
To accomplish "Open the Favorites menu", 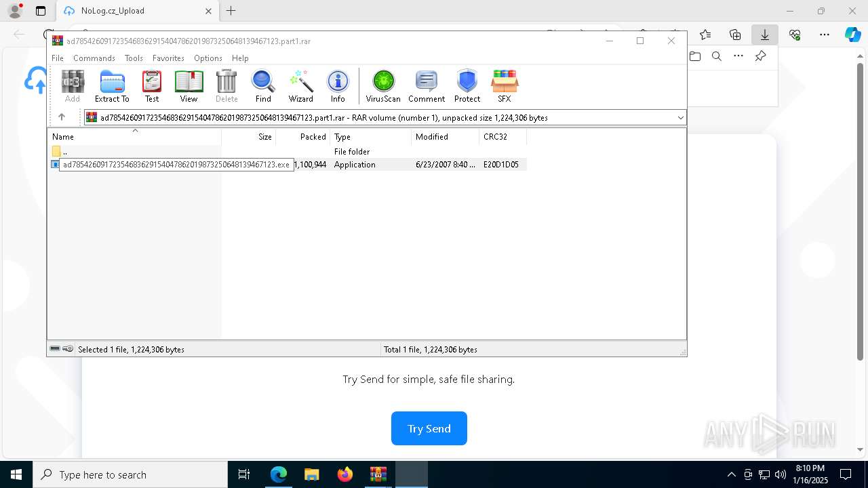I will click(168, 58).
